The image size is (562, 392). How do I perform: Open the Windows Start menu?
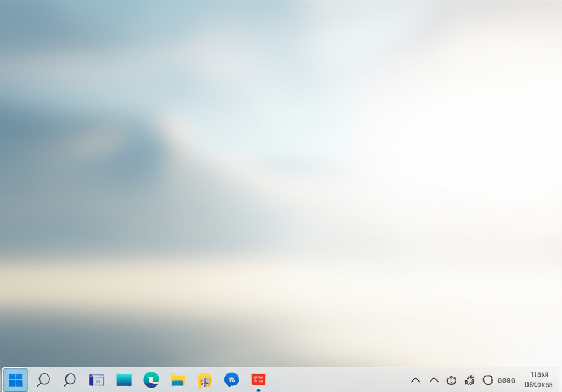coord(15,380)
